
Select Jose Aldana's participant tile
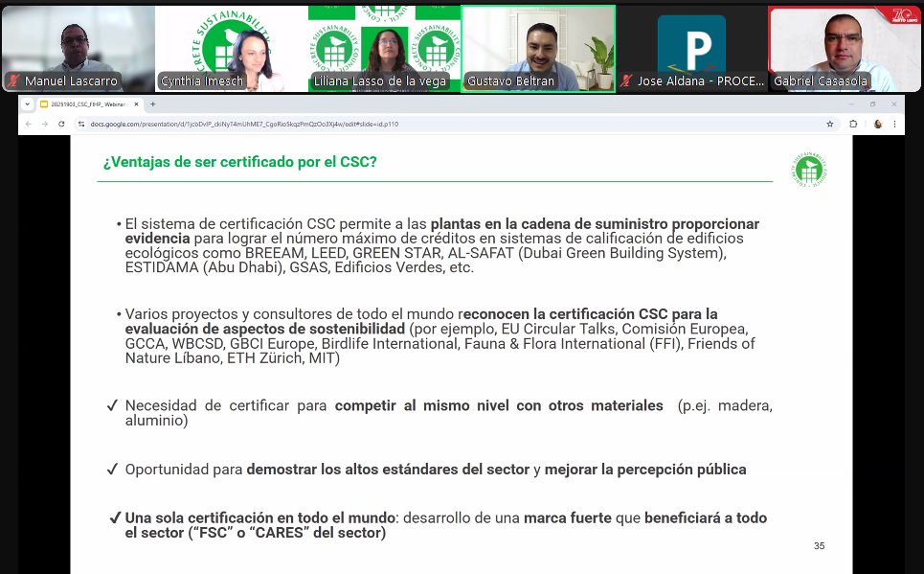pos(691,48)
